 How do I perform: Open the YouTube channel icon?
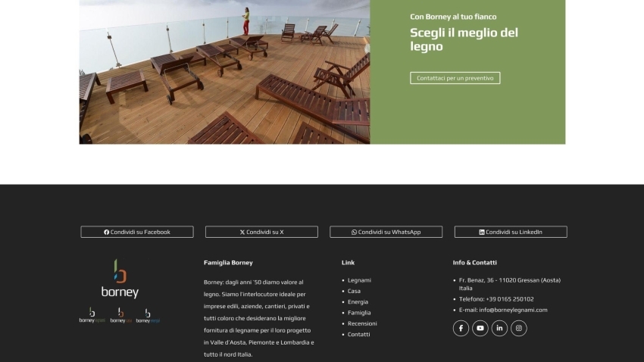480,328
